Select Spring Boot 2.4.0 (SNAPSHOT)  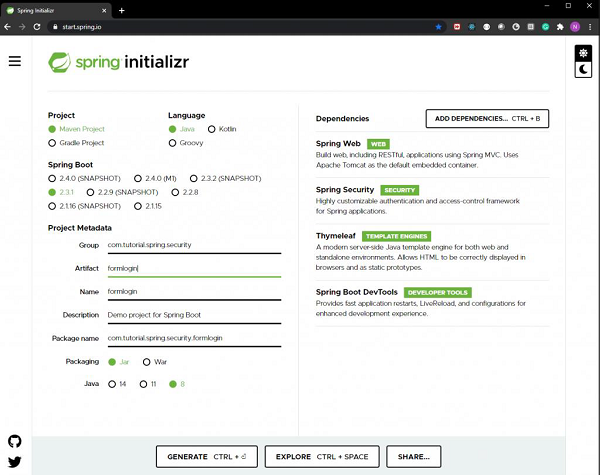click(85, 178)
